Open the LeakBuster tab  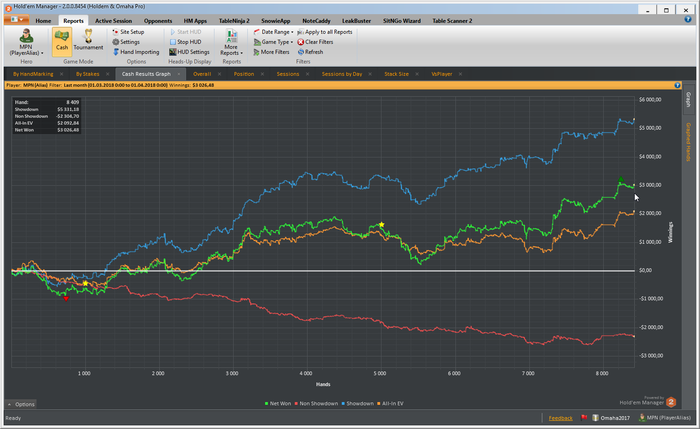pos(356,21)
